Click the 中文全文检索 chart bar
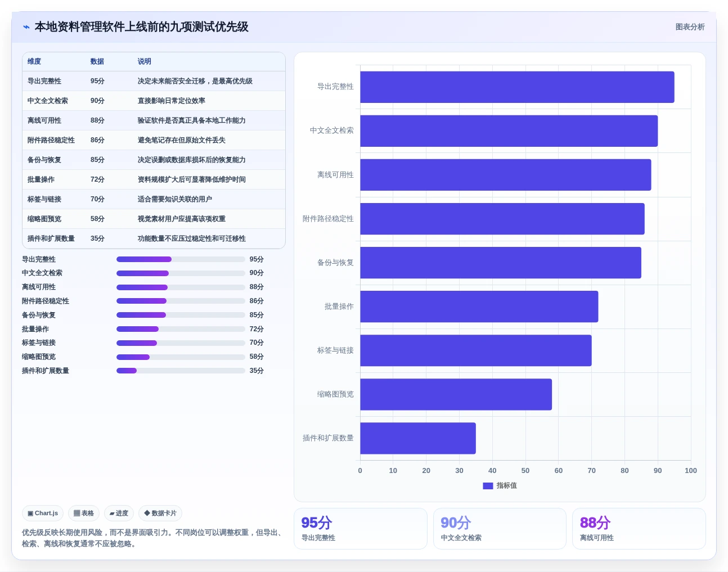 (x=509, y=131)
